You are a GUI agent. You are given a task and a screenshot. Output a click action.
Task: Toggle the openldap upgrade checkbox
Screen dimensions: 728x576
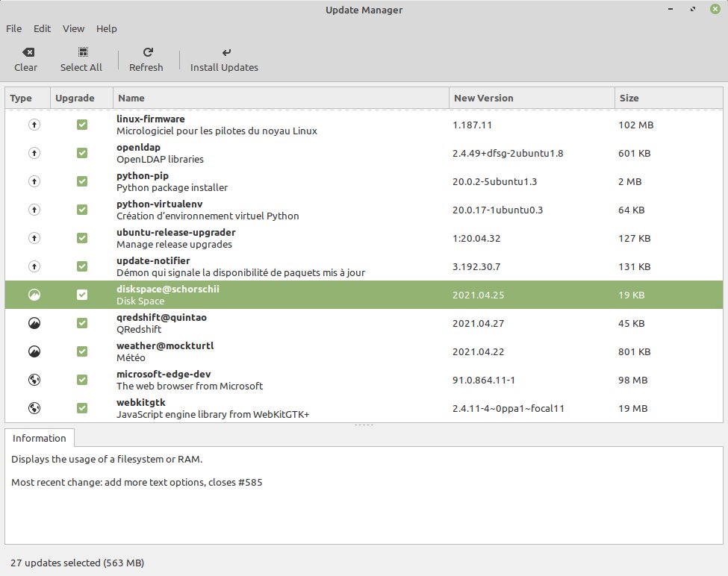tap(82, 153)
